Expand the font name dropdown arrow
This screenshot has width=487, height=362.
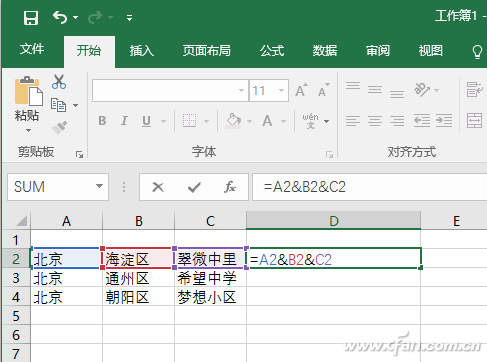(x=241, y=90)
